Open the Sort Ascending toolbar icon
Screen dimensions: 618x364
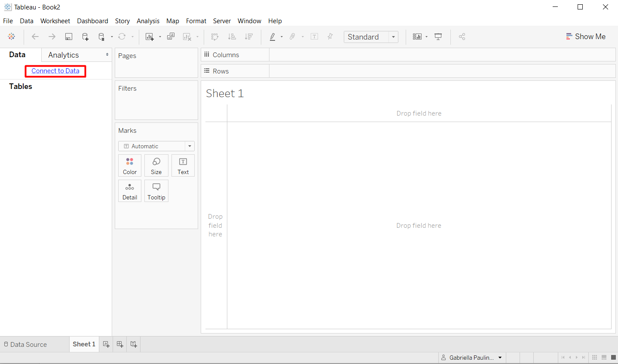tap(232, 37)
